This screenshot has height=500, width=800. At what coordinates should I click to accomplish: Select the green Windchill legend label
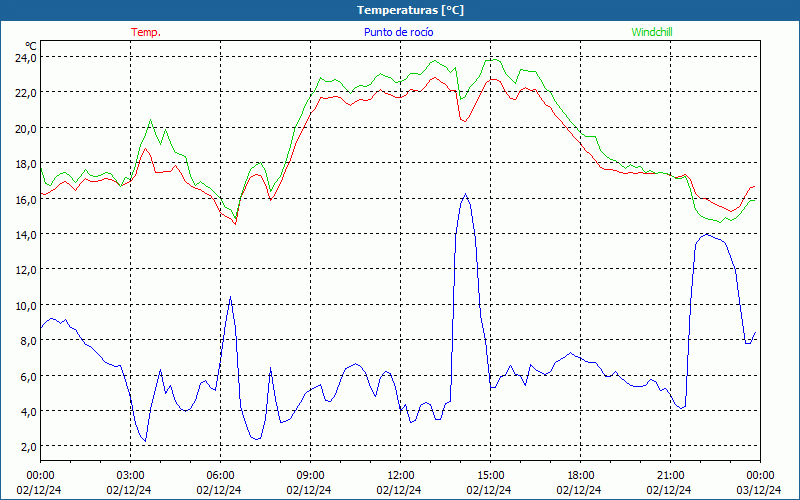(x=652, y=32)
